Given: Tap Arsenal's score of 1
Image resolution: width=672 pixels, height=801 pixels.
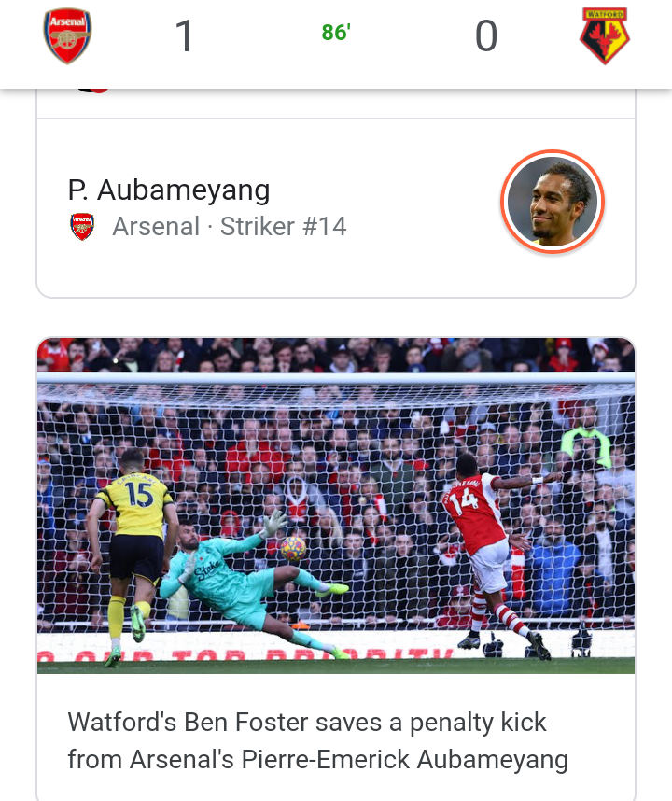Looking at the screenshot, I should [x=184, y=35].
